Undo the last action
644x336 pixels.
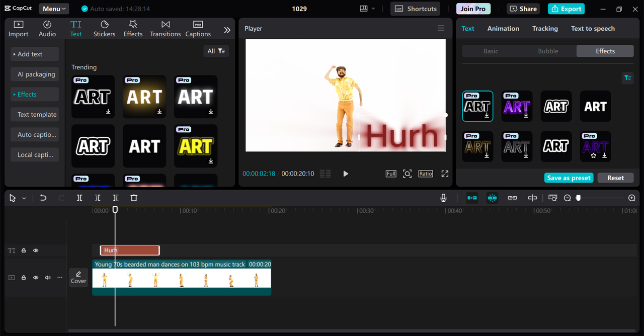tap(43, 198)
